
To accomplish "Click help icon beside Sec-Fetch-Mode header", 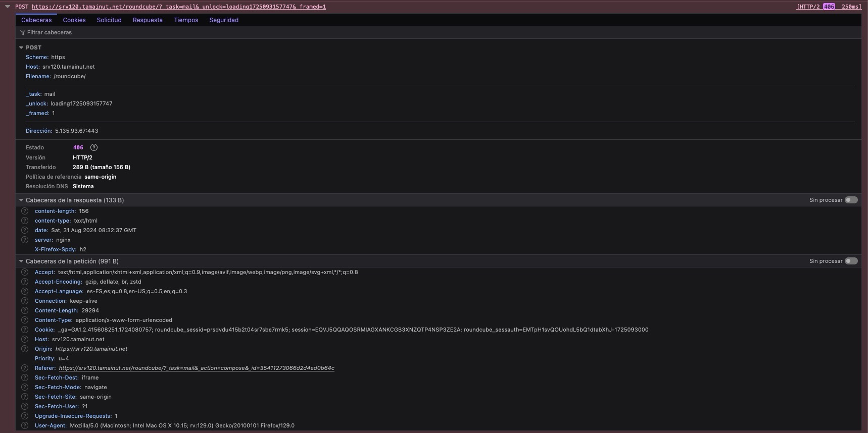I will 24,387.
